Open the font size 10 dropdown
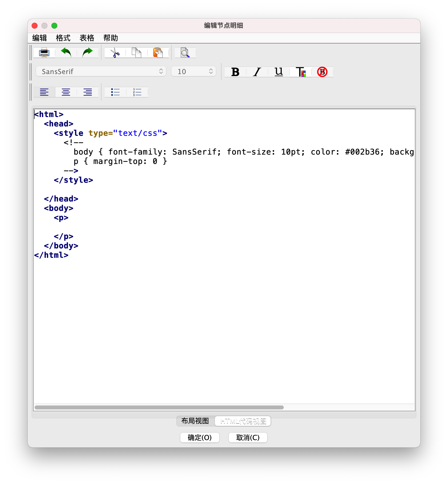 pos(194,71)
